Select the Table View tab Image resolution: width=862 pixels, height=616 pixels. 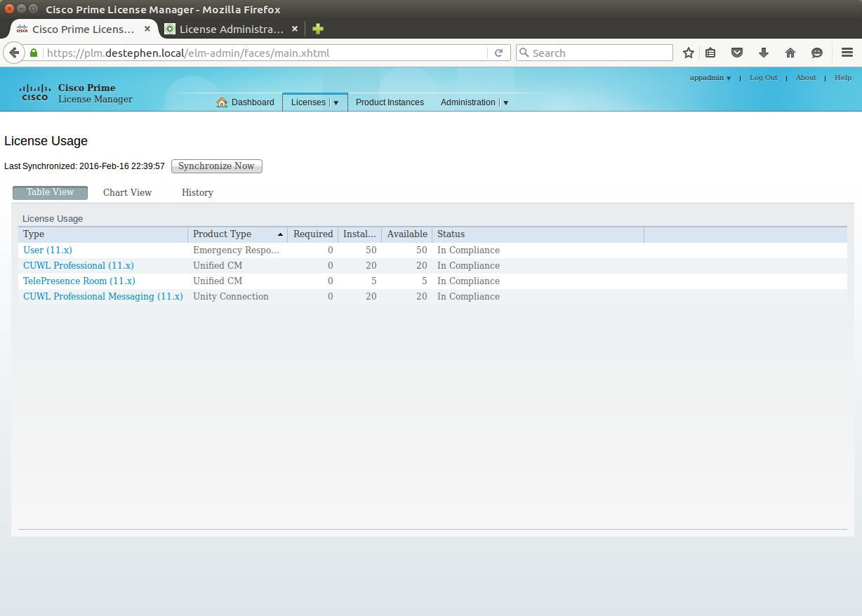point(50,192)
